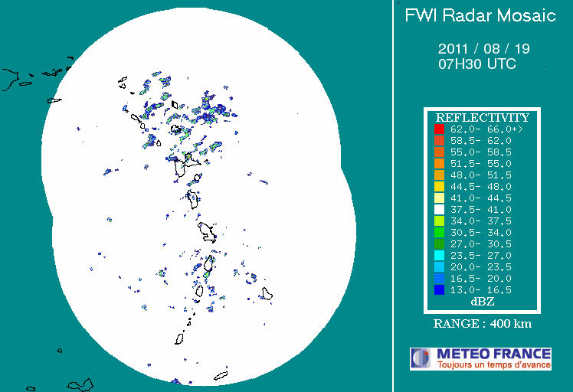Click the cyan 23.5-27.0 swatch
573x392 pixels.
click(439, 256)
